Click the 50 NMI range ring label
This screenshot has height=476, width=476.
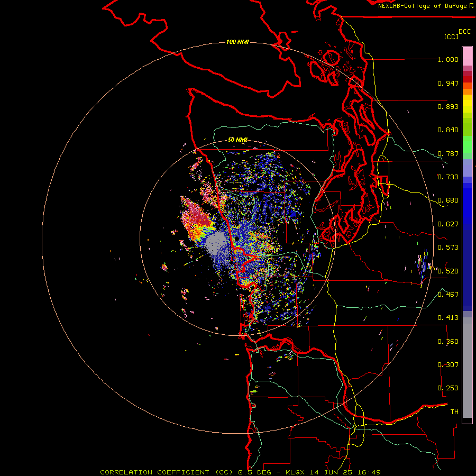pyautogui.click(x=237, y=140)
